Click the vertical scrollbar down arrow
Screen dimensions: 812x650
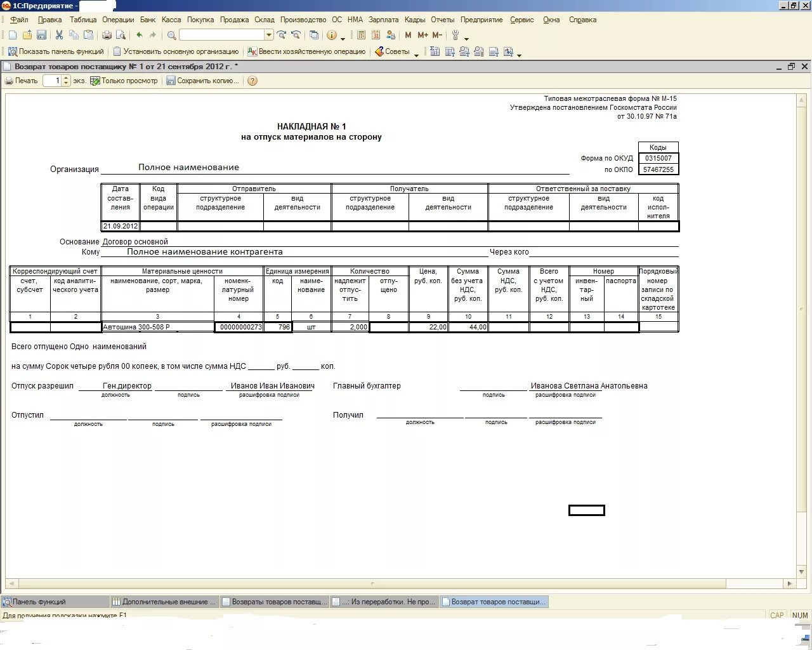click(x=802, y=572)
